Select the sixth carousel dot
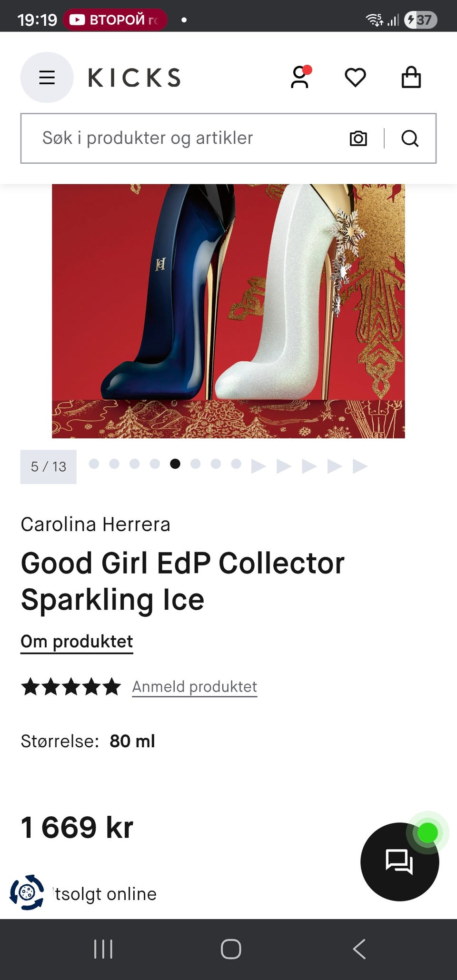457x980 pixels. [x=195, y=464]
